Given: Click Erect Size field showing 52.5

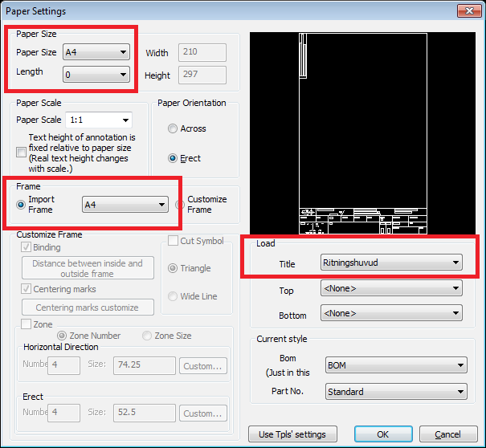Looking at the screenshot, I should (x=145, y=413).
